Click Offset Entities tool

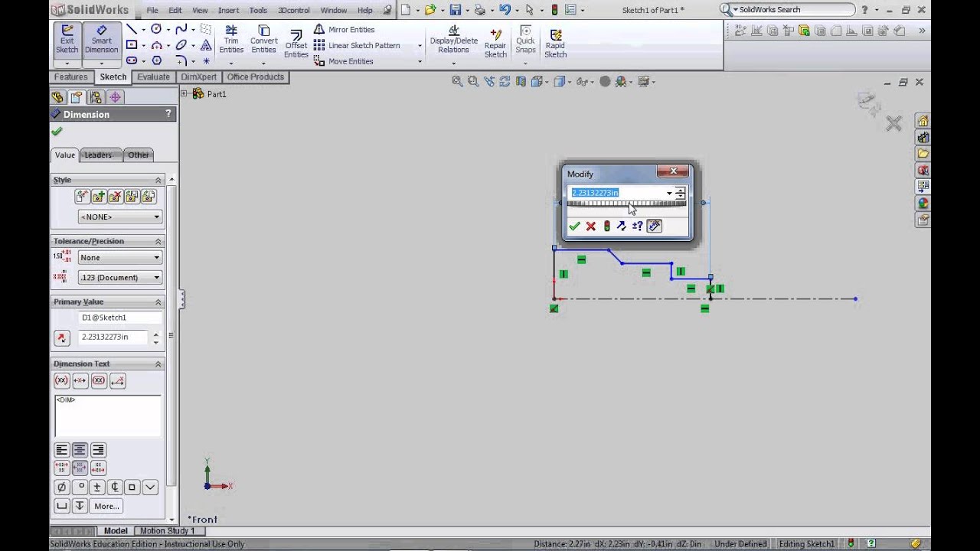point(296,44)
